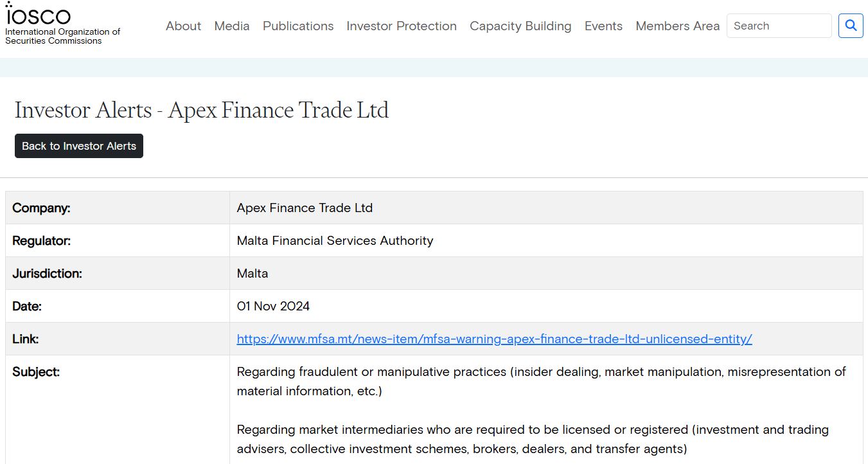This screenshot has height=464, width=868.
Task: Click the date 01 Nov 2024
Action: 273,307
